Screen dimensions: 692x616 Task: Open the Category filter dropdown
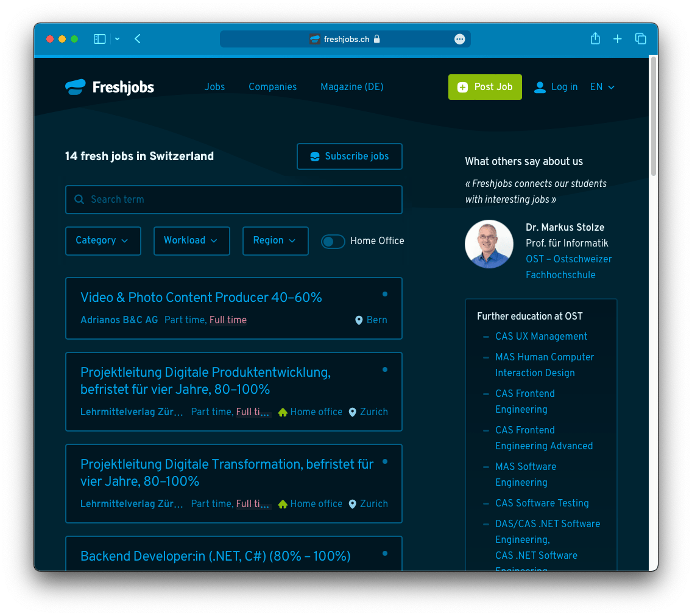coord(103,240)
